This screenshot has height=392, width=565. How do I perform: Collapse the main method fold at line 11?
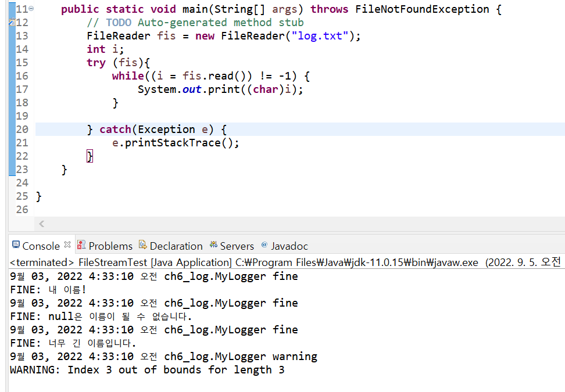pyautogui.click(x=31, y=8)
